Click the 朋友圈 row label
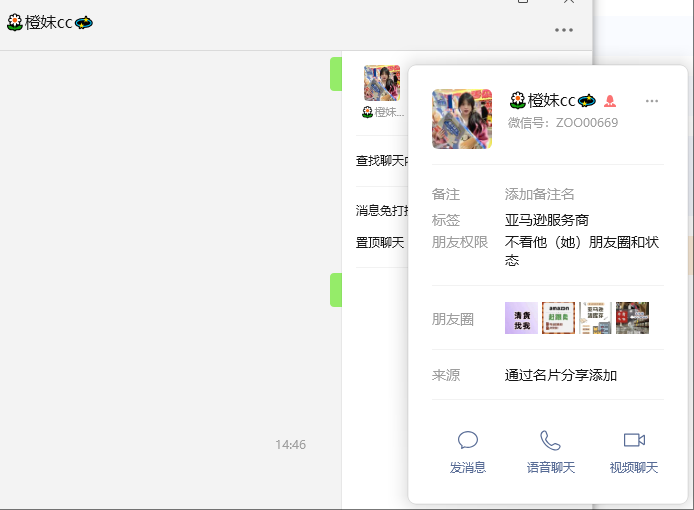The width and height of the screenshot is (694, 510). coord(452,319)
